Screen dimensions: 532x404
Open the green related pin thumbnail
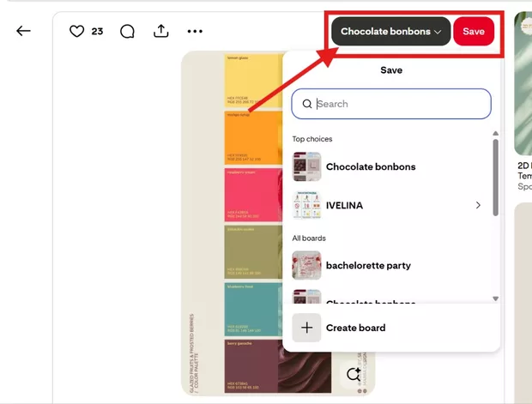pyautogui.click(x=523, y=83)
